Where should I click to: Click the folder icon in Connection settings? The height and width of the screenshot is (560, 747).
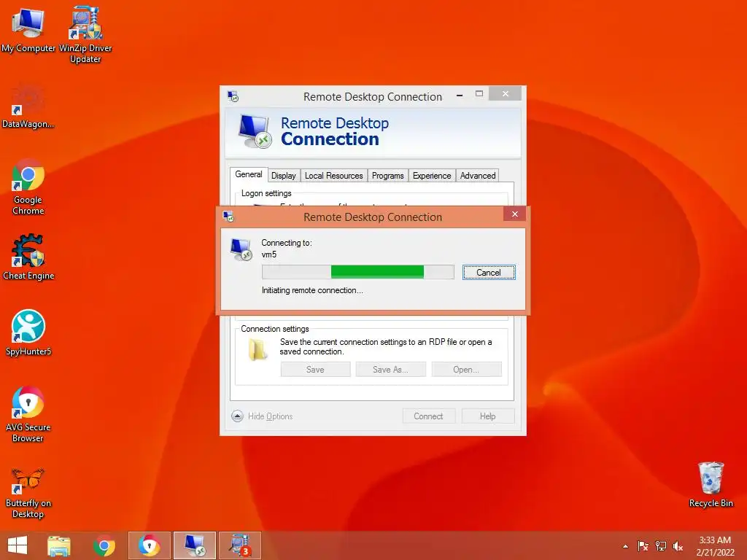click(258, 349)
